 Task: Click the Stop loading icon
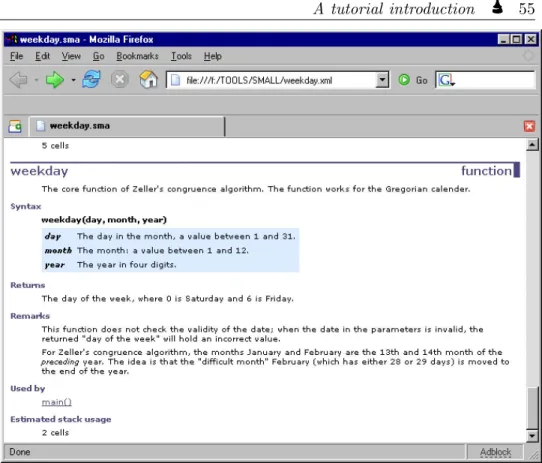pyautogui.click(x=120, y=80)
